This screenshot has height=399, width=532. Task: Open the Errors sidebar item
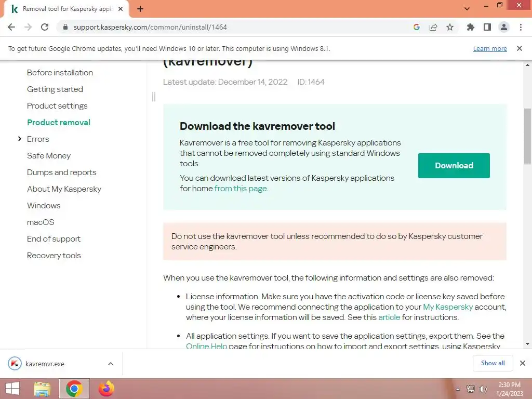click(38, 139)
